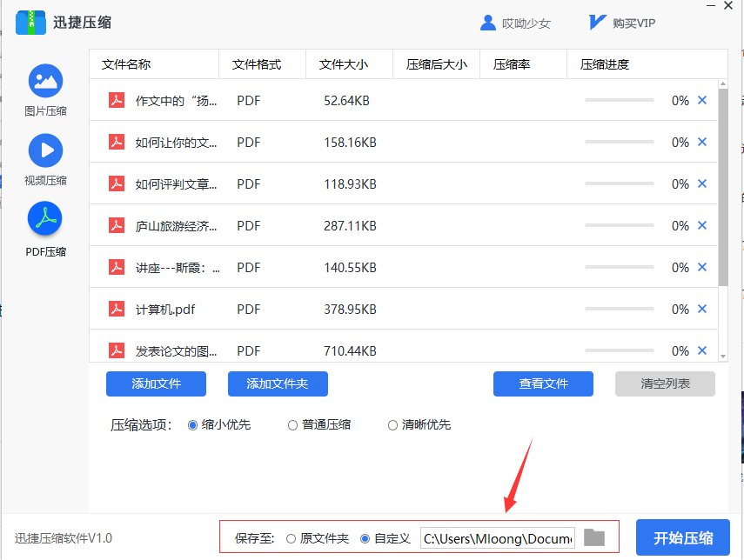Click the PDF icon beside 计算机.pdf
Viewport: 744px width, 560px height.
tap(117, 309)
